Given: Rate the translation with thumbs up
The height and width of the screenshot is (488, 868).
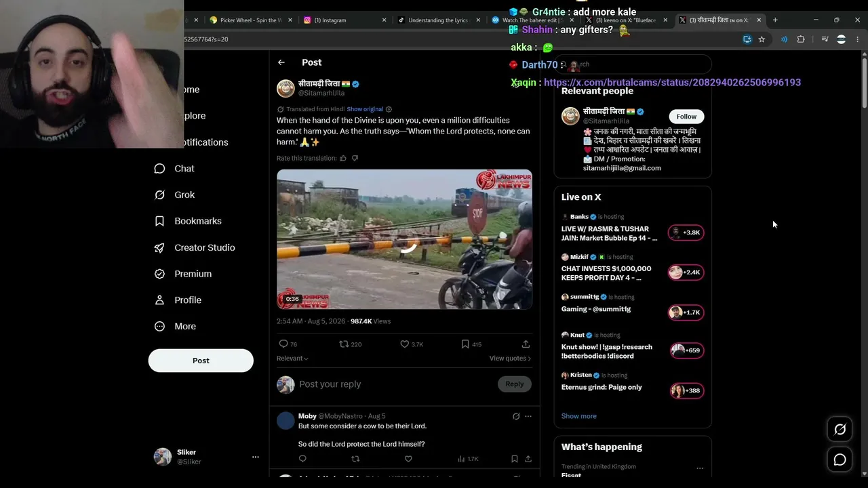Looking at the screenshot, I should [x=343, y=158].
